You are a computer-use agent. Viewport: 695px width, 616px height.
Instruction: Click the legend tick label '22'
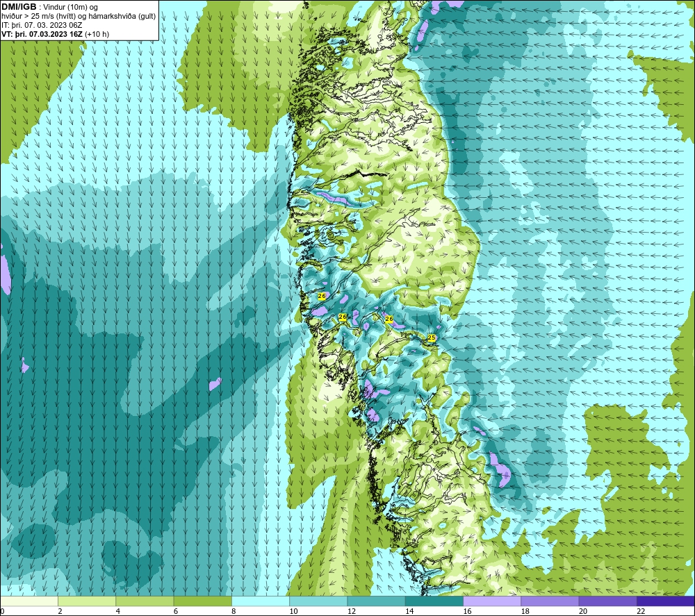pyautogui.click(x=641, y=611)
